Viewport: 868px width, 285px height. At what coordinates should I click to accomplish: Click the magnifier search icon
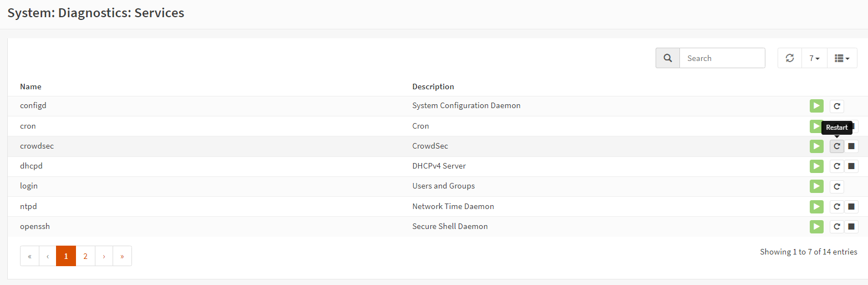668,58
